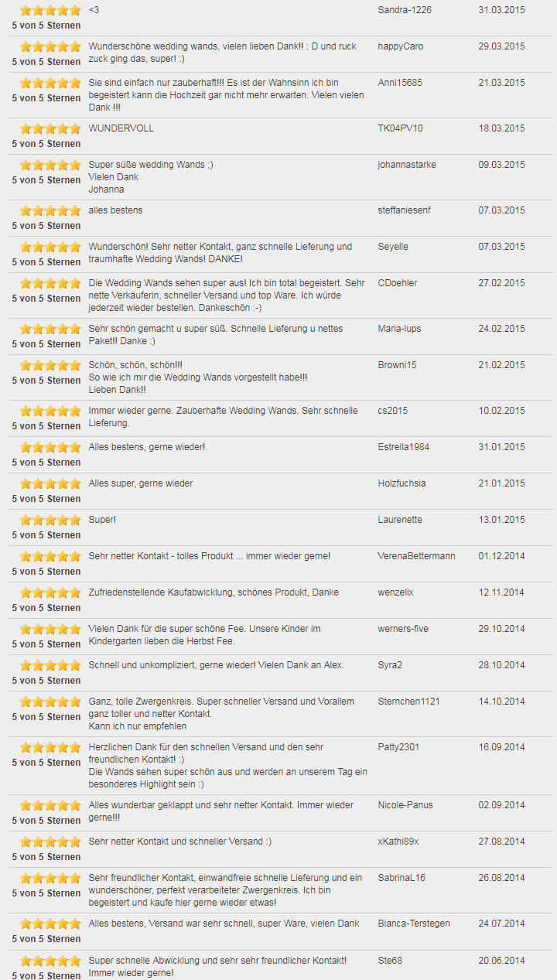The height and width of the screenshot is (980, 557).
Task: Open reviewer johannastarke's profile
Action: [x=407, y=165]
